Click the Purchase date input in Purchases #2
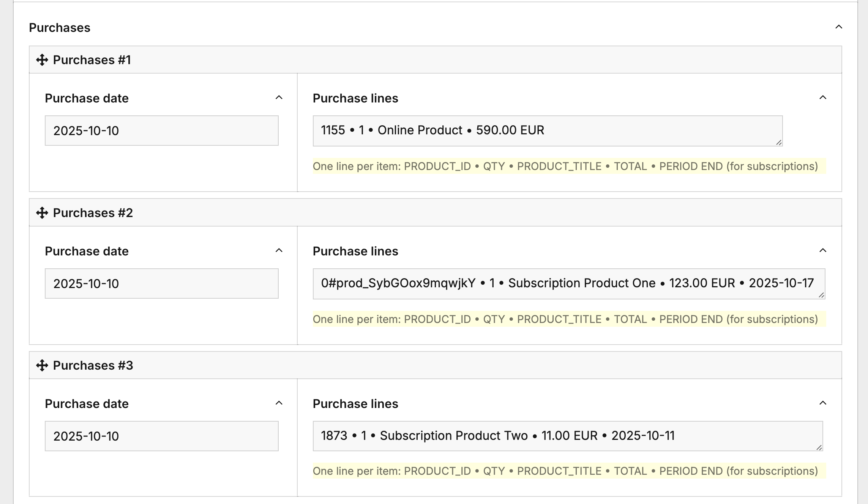 (161, 283)
